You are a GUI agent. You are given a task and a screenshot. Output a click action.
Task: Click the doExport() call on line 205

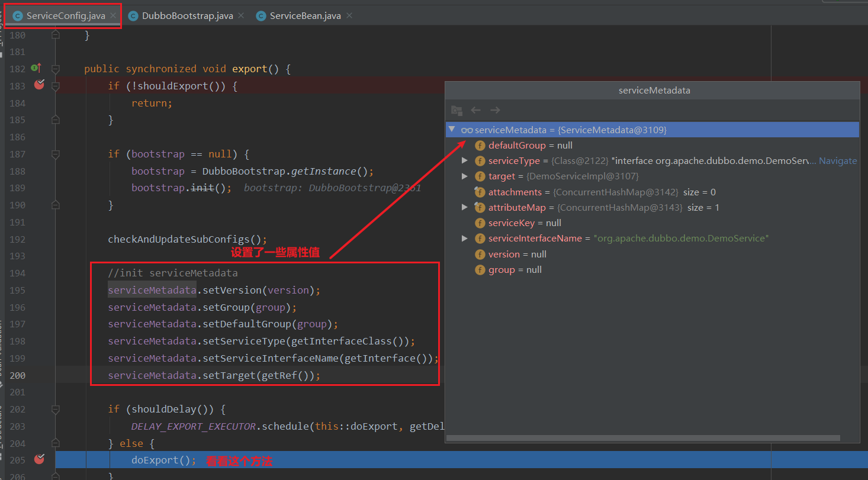coord(163,460)
